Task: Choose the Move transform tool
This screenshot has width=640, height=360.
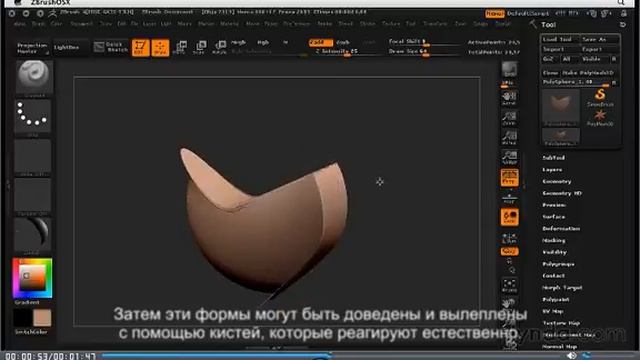Action: tap(180, 48)
